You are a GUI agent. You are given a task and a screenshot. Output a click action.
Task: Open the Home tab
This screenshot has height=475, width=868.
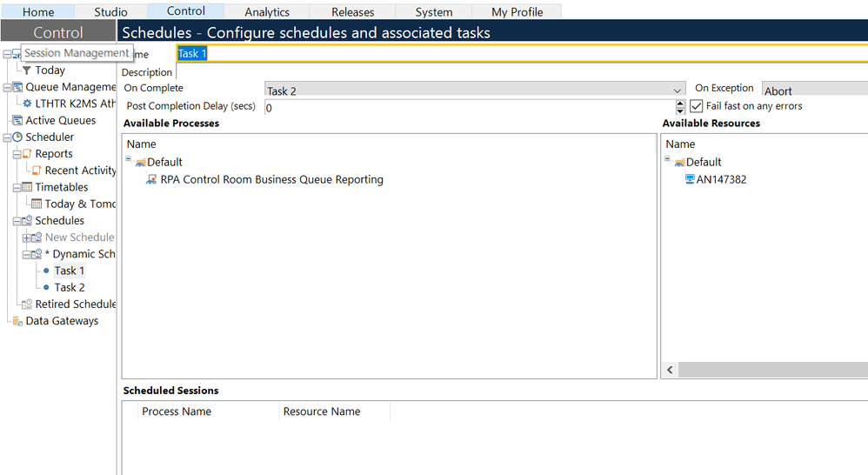(x=37, y=11)
